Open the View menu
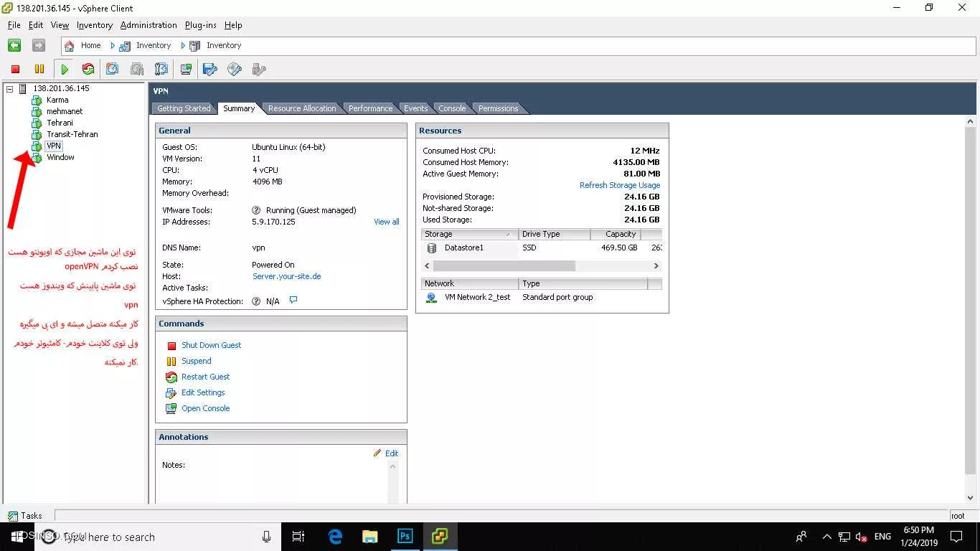This screenshot has width=980, height=551. [60, 25]
